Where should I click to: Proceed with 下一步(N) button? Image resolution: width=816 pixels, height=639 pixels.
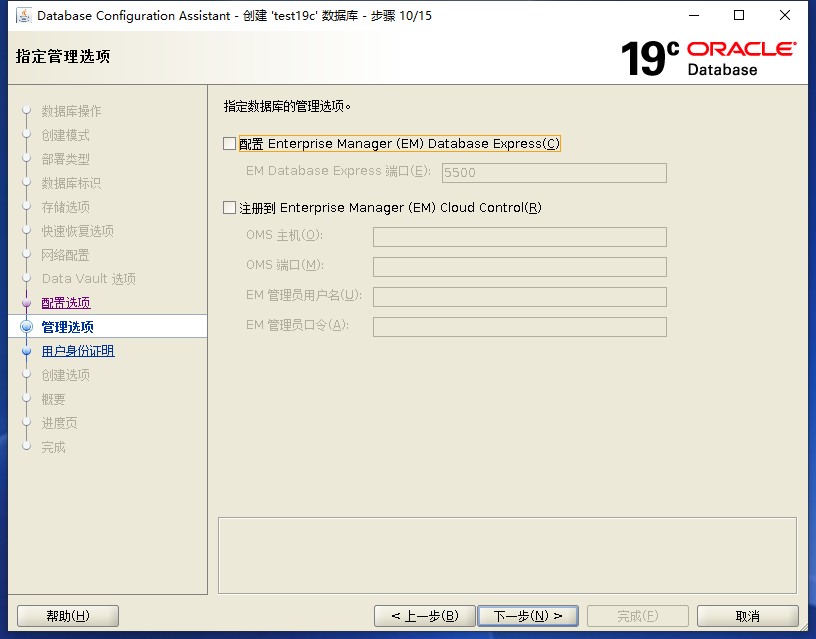tap(528, 616)
